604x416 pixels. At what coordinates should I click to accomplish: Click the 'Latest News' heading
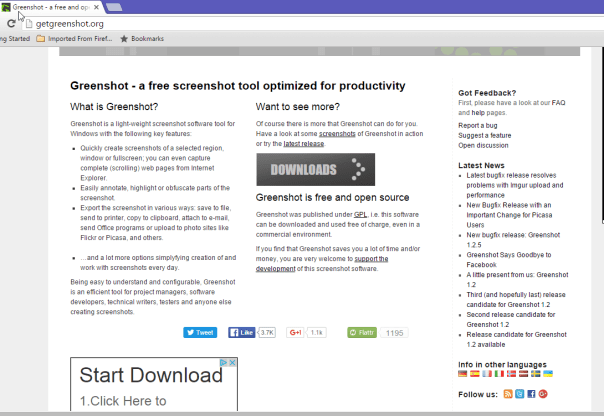click(x=481, y=165)
